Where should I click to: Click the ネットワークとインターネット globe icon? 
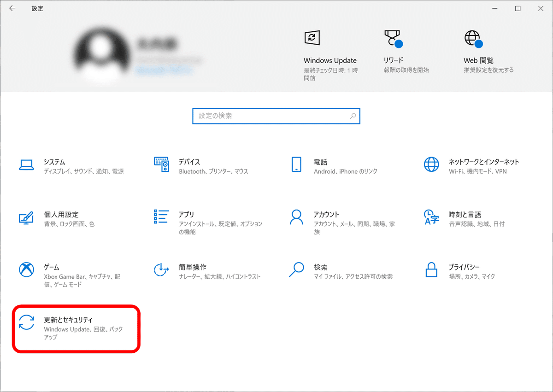pos(431,164)
